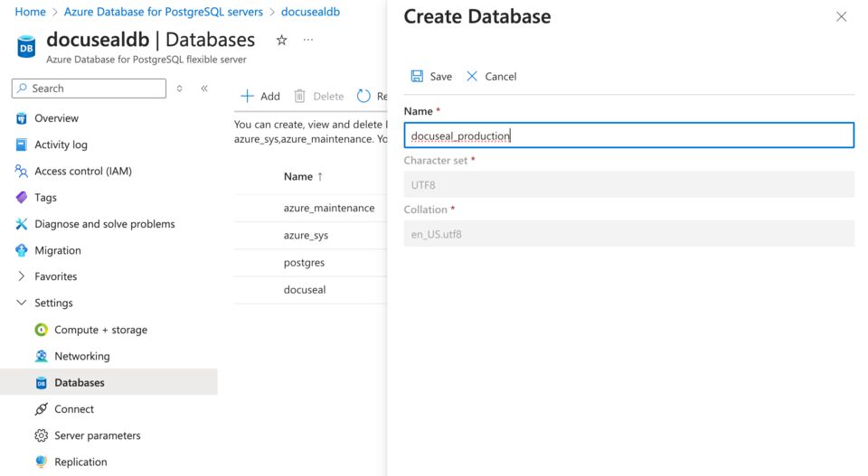Click the Compute + storage icon

pos(41,330)
